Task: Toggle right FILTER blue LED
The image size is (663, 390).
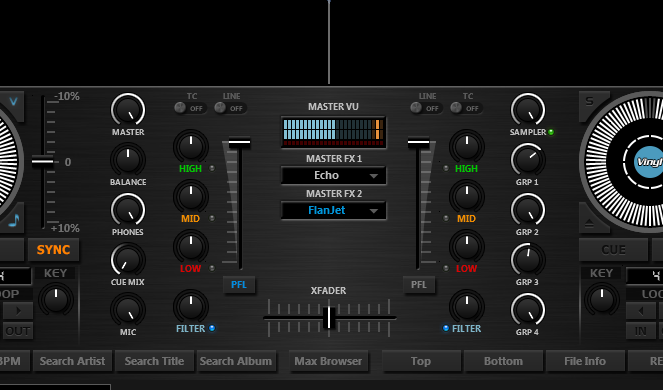Action: coord(446,328)
